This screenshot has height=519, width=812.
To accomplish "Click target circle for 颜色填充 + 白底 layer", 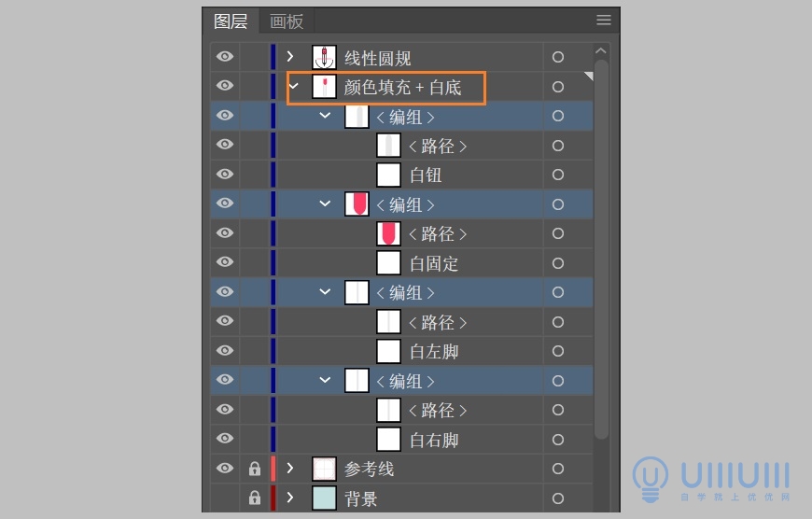I will 558,87.
